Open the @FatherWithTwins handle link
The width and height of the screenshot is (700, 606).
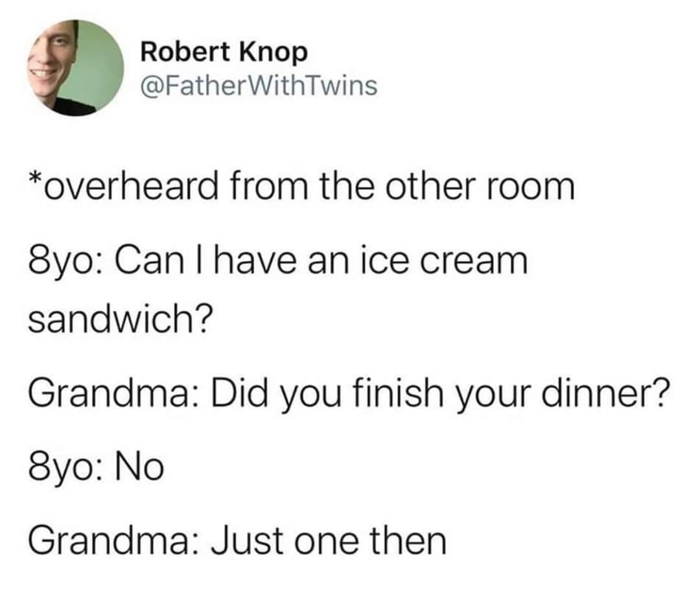click(259, 86)
